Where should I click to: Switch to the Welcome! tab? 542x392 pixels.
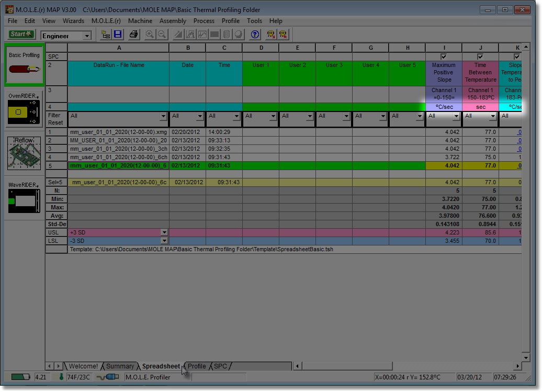83,366
